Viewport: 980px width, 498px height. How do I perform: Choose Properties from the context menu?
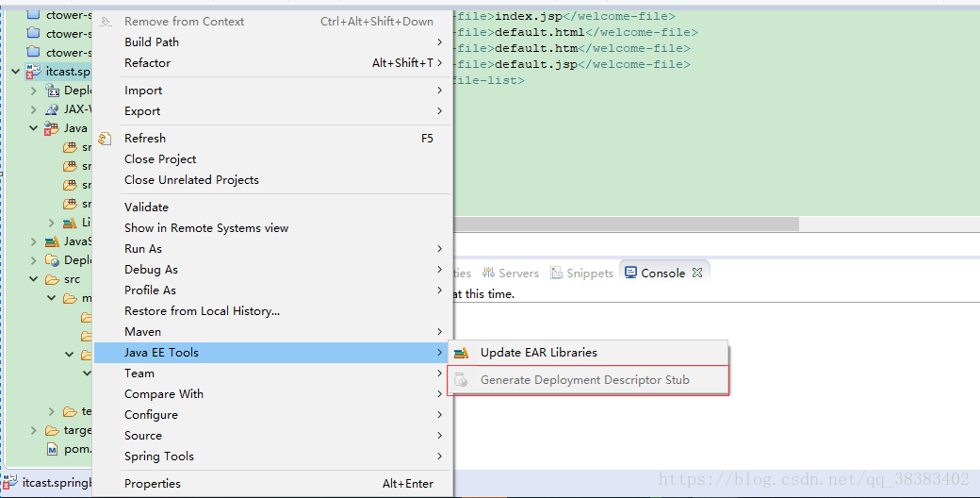[x=153, y=484]
